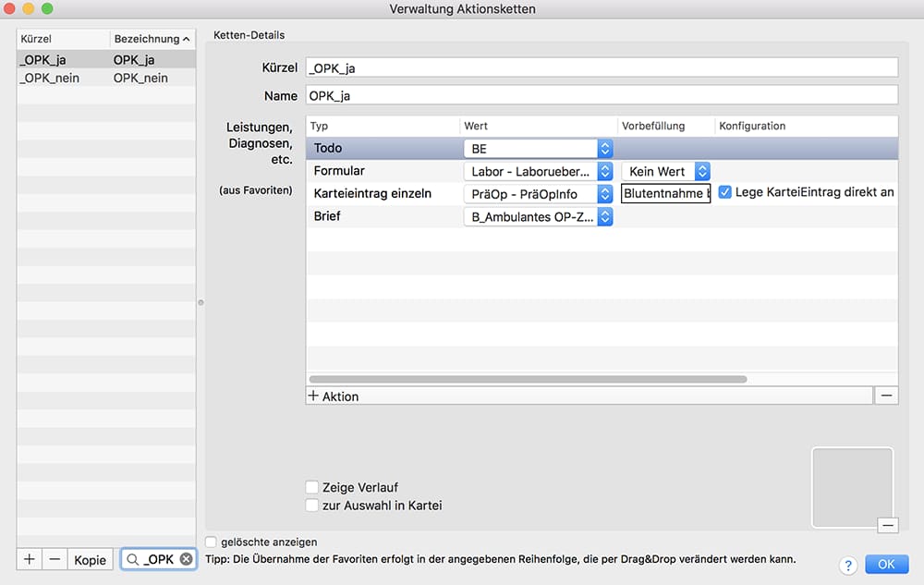Click minus button below image placeholder
924x585 pixels.
(x=887, y=525)
